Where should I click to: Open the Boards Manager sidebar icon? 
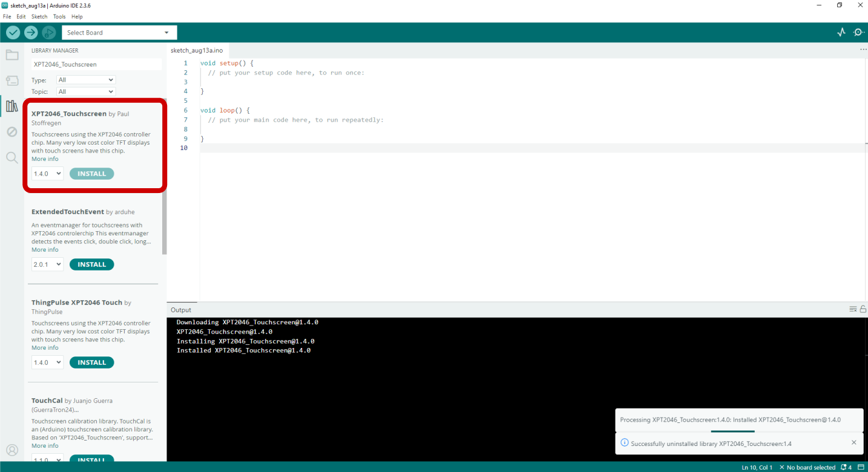click(12, 80)
